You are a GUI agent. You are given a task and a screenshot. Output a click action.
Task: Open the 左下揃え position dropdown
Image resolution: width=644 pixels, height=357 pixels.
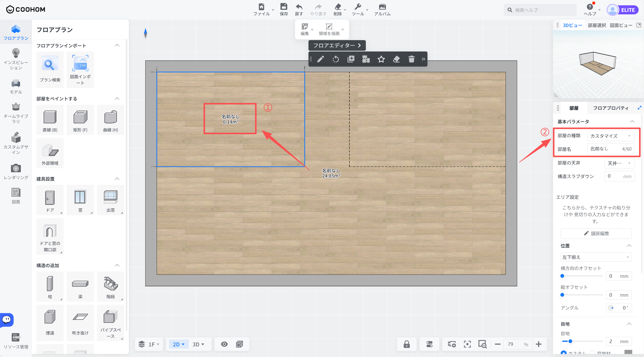[x=596, y=257]
